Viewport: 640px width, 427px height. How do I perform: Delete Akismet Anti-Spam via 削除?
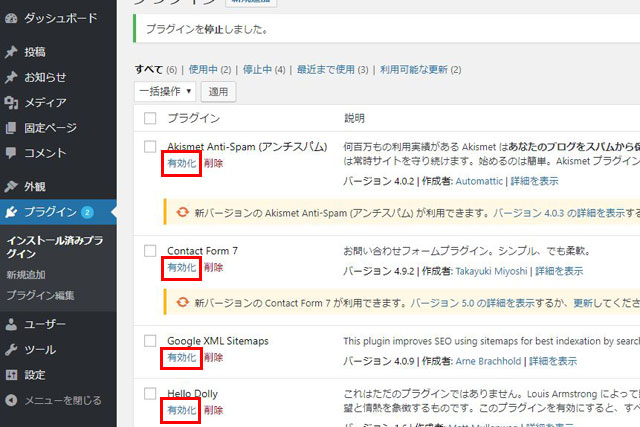(x=213, y=163)
